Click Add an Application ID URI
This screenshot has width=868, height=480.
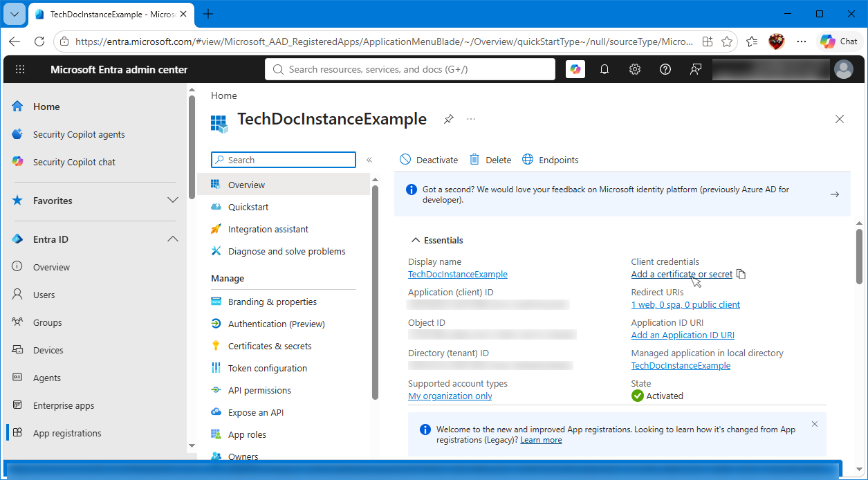tap(683, 335)
